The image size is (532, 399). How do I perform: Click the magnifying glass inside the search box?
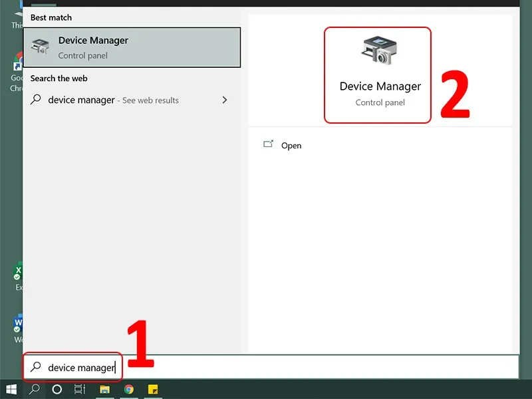pyautogui.click(x=37, y=366)
